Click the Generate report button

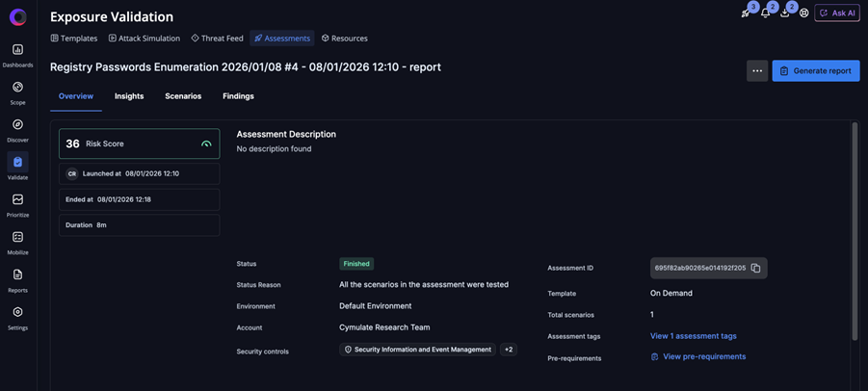coord(815,70)
